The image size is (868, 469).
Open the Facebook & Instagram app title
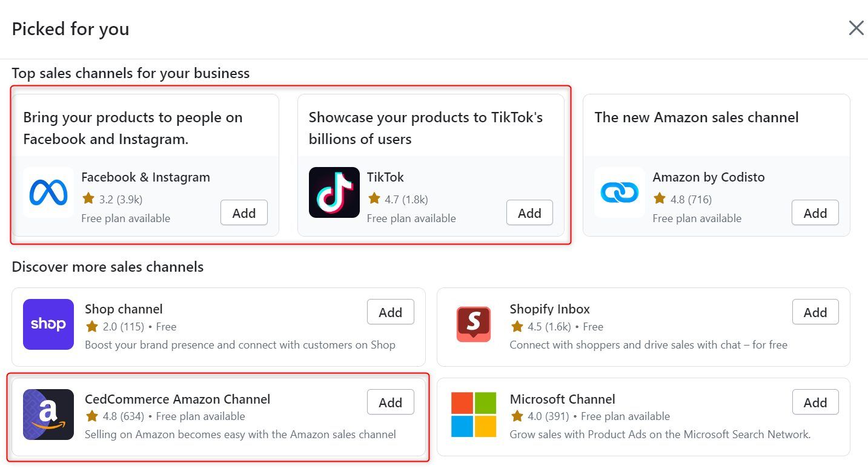145,177
